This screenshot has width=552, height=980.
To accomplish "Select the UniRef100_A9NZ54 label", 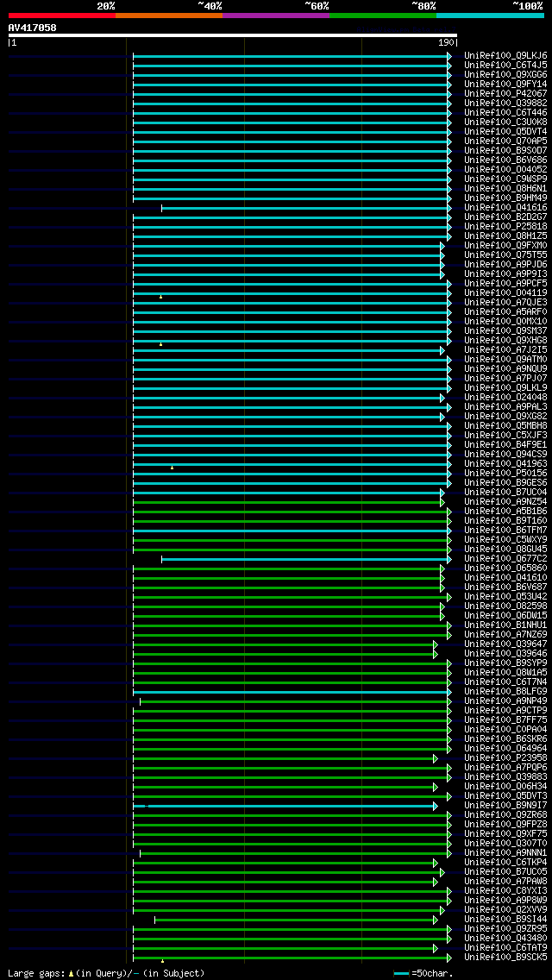I will (505, 502).
